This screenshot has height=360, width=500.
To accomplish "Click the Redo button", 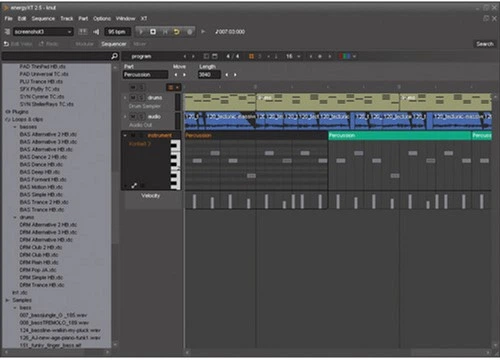I will tap(49, 44).
